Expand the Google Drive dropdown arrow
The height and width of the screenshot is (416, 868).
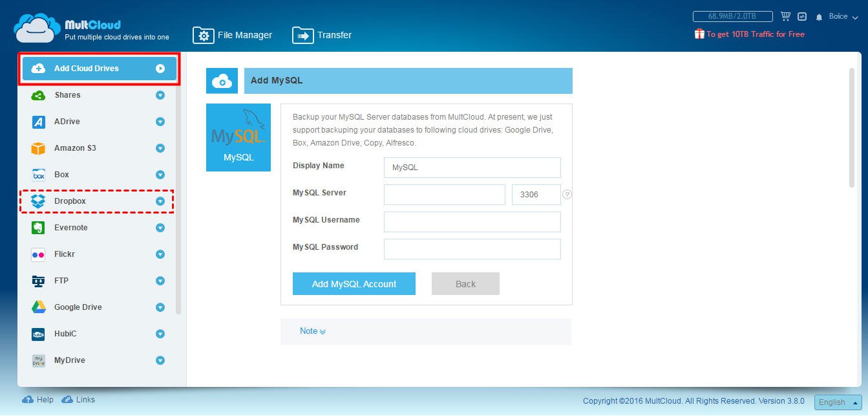[x=160, y=307]
